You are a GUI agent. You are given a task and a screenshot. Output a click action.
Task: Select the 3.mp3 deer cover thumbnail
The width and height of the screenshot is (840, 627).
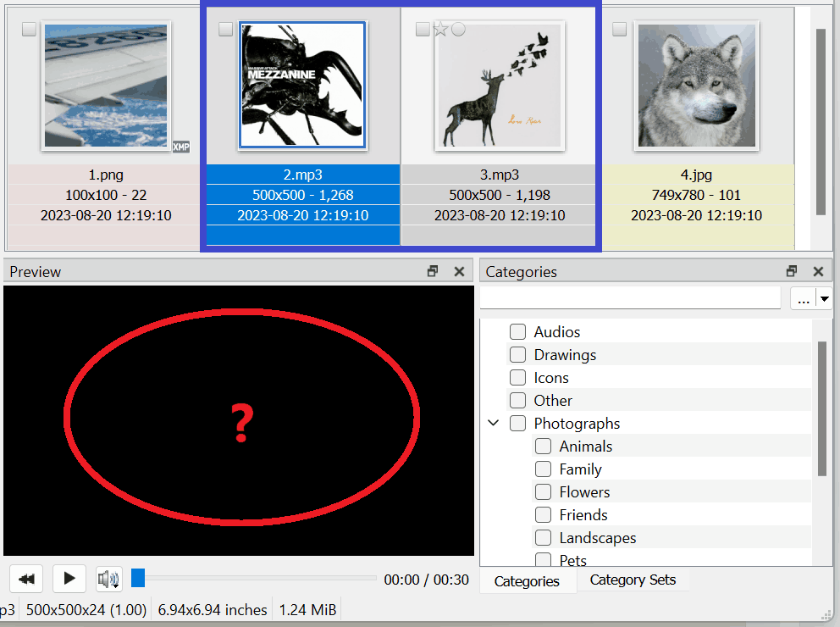tap(500, 86)
